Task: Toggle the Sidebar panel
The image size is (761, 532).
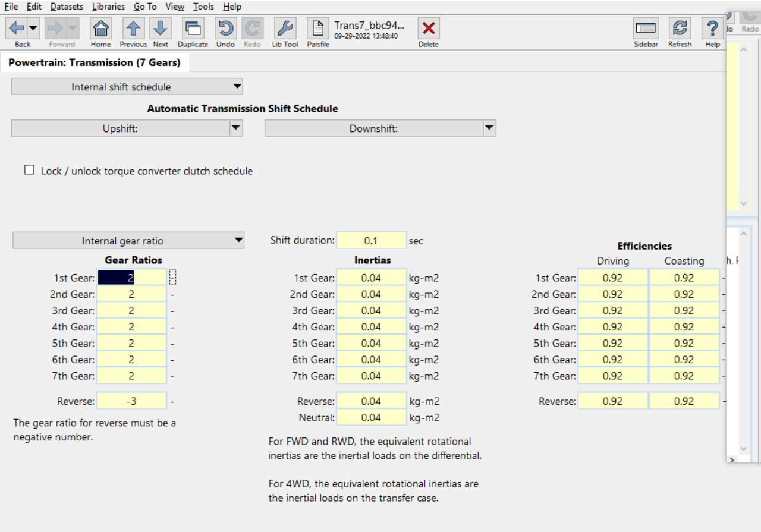Action: pos(646,29)
